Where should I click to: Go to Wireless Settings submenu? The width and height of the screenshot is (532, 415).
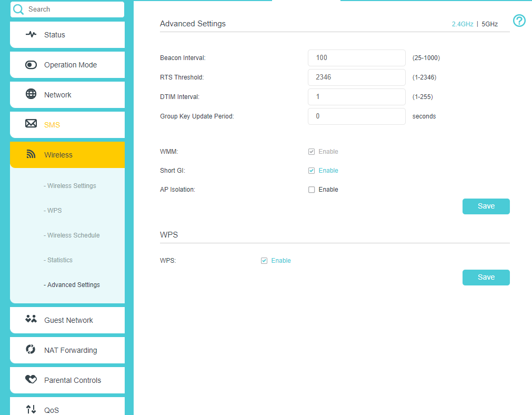70,186
